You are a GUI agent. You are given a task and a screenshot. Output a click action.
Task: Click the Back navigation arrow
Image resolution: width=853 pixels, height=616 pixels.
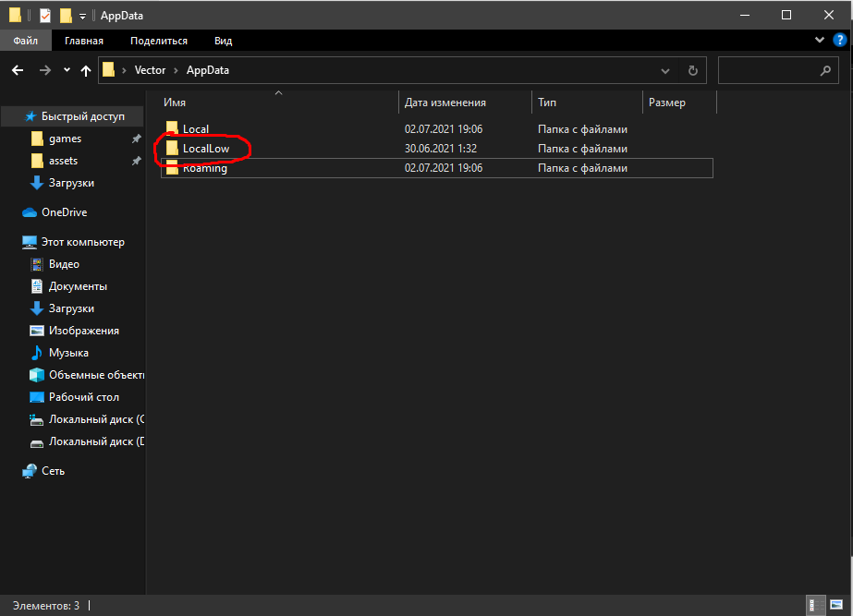click(x=17, y=70)
